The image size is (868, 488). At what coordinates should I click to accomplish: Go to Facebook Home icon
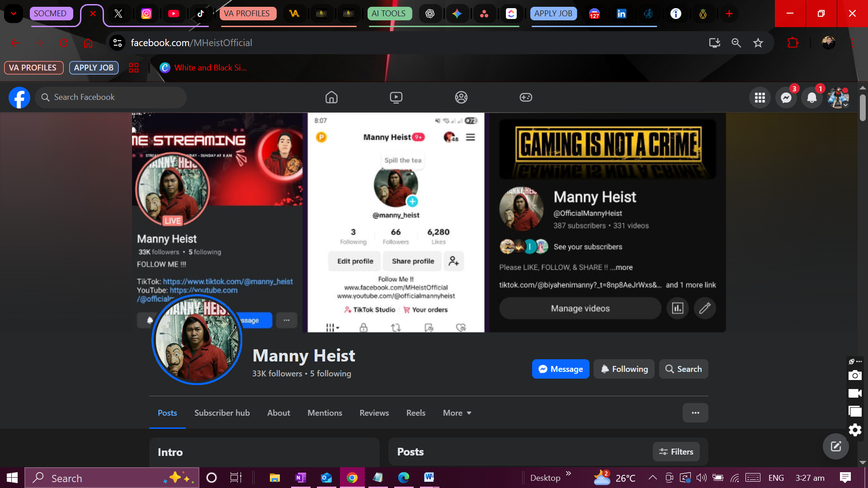(x=331, y=98)
